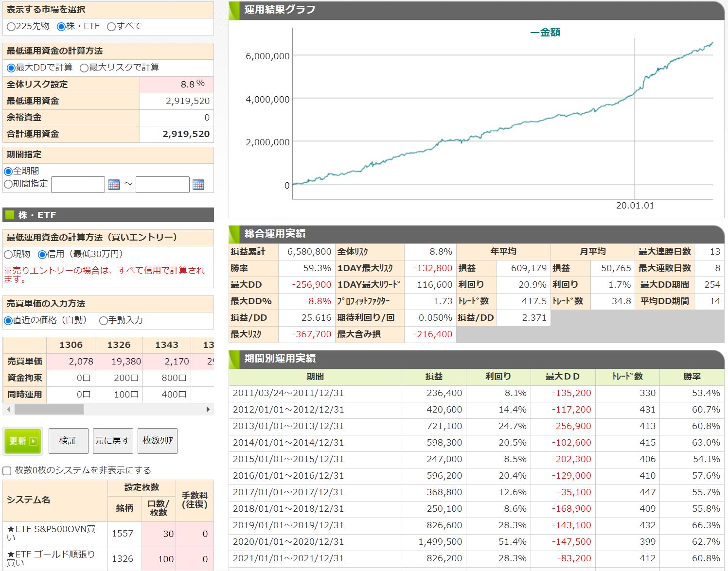The height and width of the screenshot is (571, 728).
Task: Switch price input to 手動入力
Action: [104, 321]
